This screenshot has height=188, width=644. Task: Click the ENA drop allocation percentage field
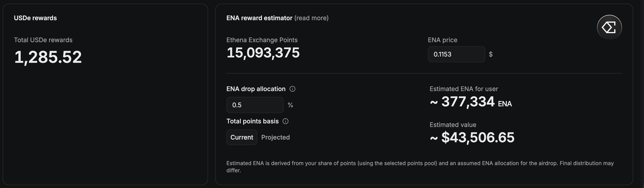click(x=255, y=105)
